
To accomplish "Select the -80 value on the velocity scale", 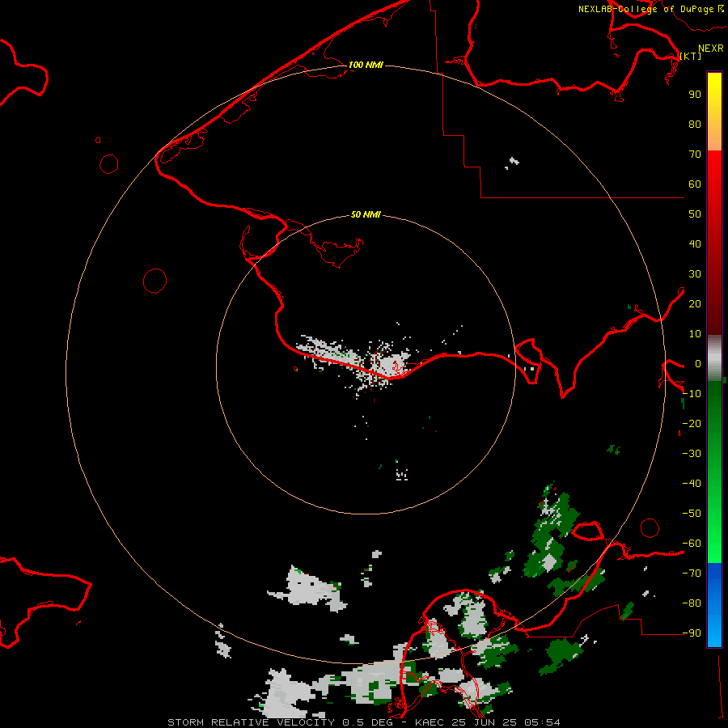I will [x=692, y=603].
